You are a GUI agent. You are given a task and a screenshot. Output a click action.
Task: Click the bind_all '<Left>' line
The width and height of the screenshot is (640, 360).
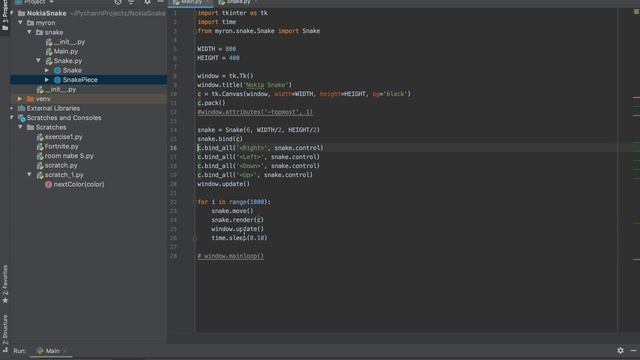259,157
